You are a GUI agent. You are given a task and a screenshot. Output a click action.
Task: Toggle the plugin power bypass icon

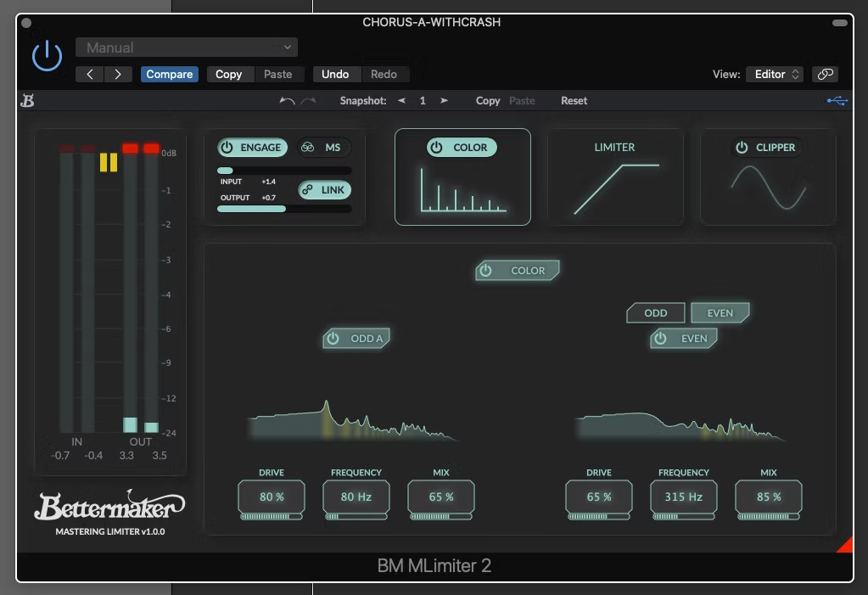pyautogui.click(x=47, y=55)
